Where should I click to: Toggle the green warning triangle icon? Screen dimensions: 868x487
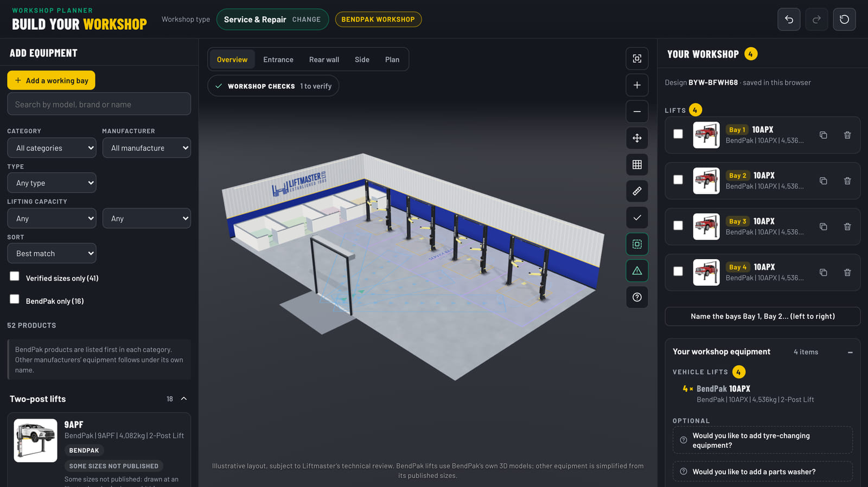tap(637, 271)
